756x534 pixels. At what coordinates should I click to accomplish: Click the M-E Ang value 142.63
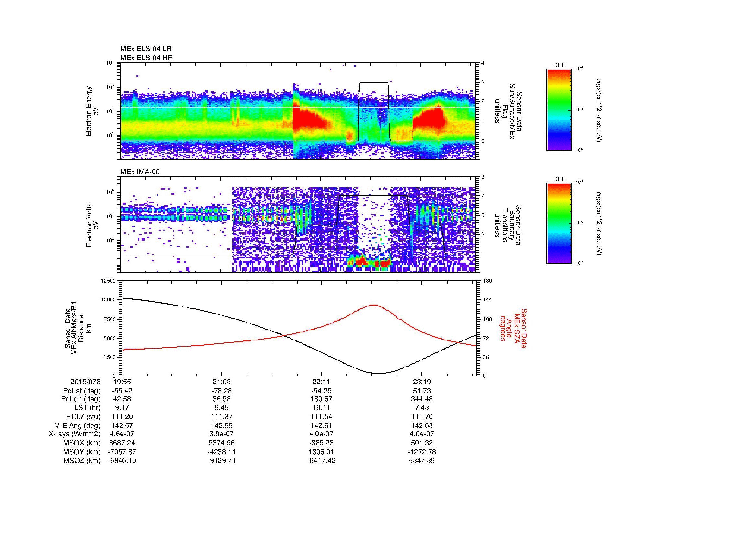422,425
